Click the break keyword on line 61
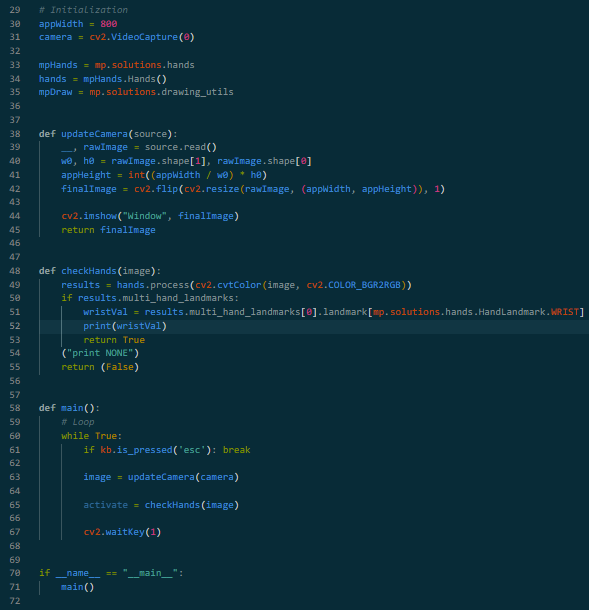The image size is (589, 610). pos(237,450)
